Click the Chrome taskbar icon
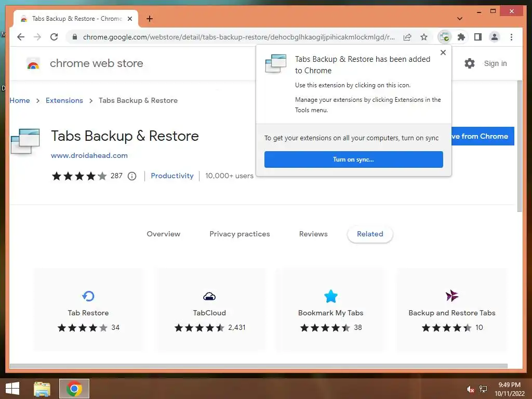The height and width of the screenshot is (399, 532). coord(74,389)
